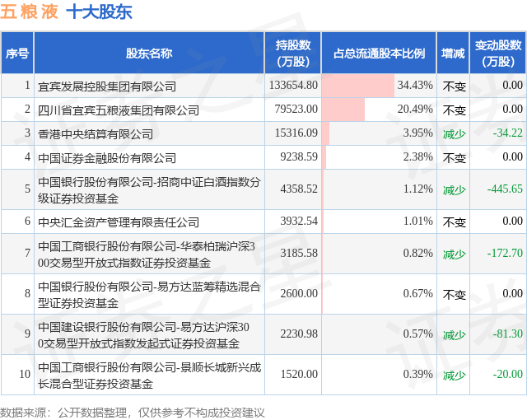Click 不变 status in row 1
This screenshot has width=527, height=420.
(x=454, y=86)
